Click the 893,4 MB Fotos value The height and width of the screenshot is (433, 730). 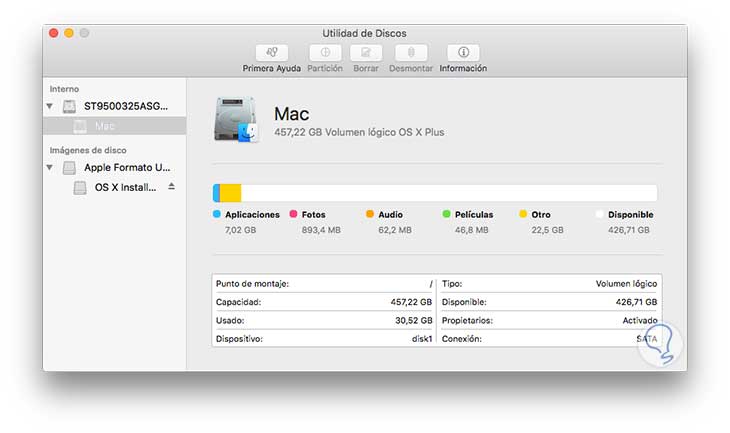(321, 230)
